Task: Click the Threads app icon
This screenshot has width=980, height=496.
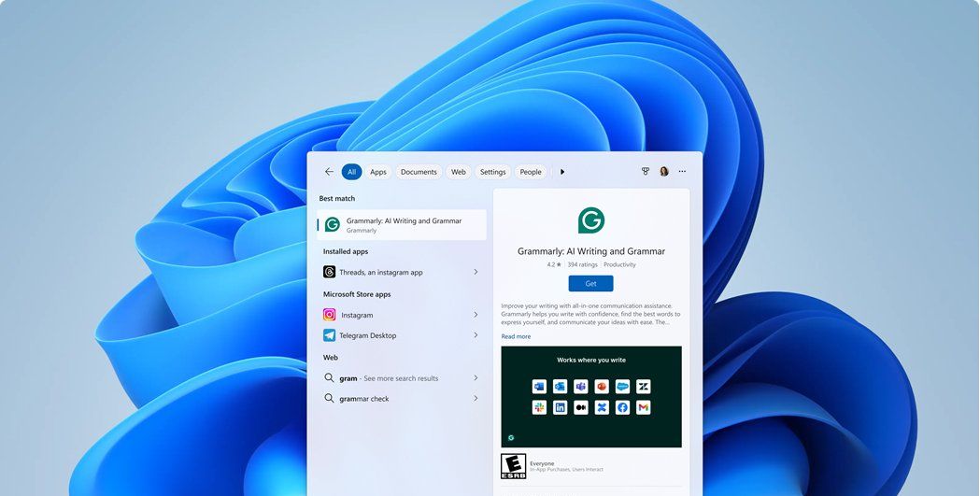Action: tap(330, 272)
